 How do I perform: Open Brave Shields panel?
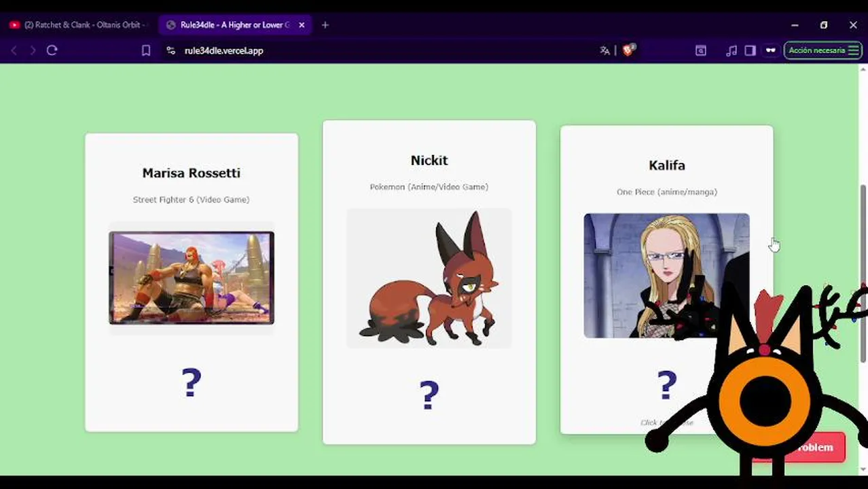coord(628,50)
